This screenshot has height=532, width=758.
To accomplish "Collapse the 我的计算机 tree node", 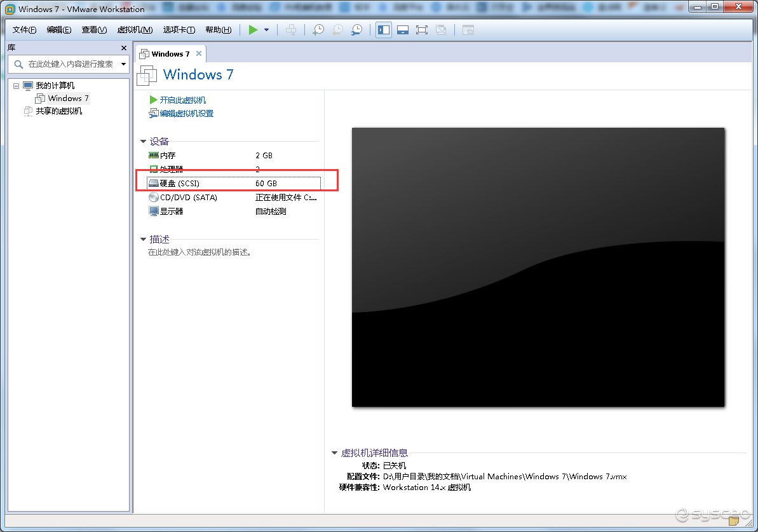I will point(16,86).
